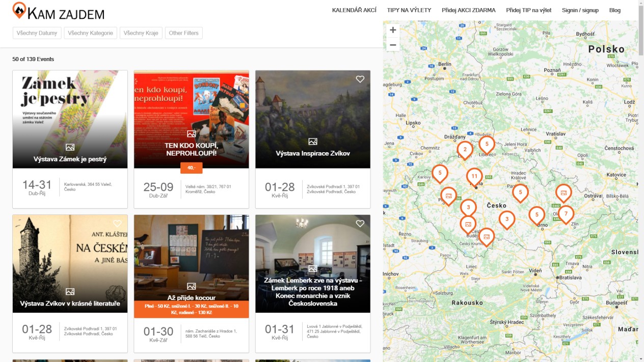644x362 pixels.
Task: Expand the Všechny Kategorie filter
Action: [x=90, y=33]
